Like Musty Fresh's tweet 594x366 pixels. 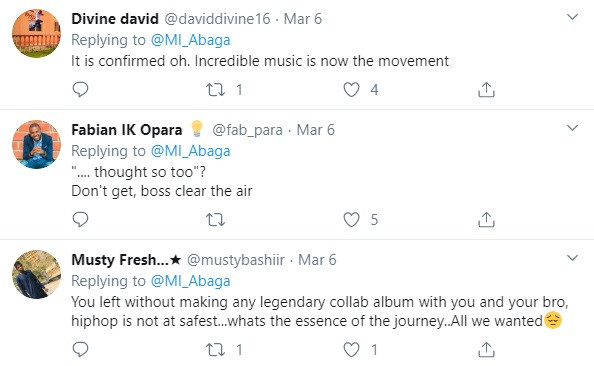pyautogui.click(x=351, y=349)
